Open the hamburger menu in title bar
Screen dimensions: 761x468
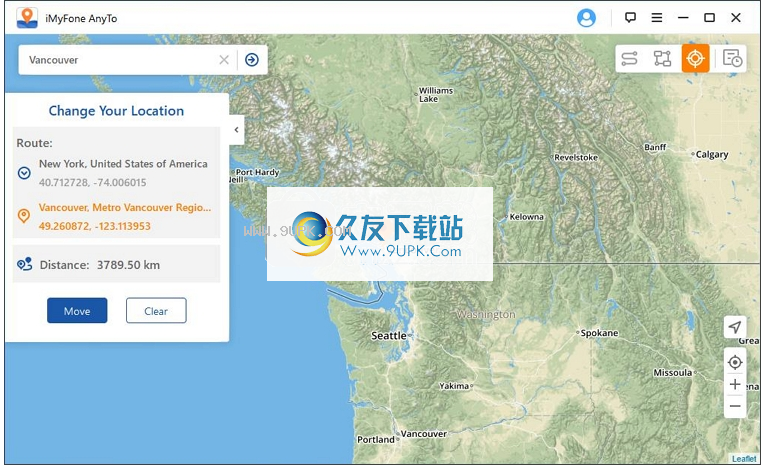point(657,18)
